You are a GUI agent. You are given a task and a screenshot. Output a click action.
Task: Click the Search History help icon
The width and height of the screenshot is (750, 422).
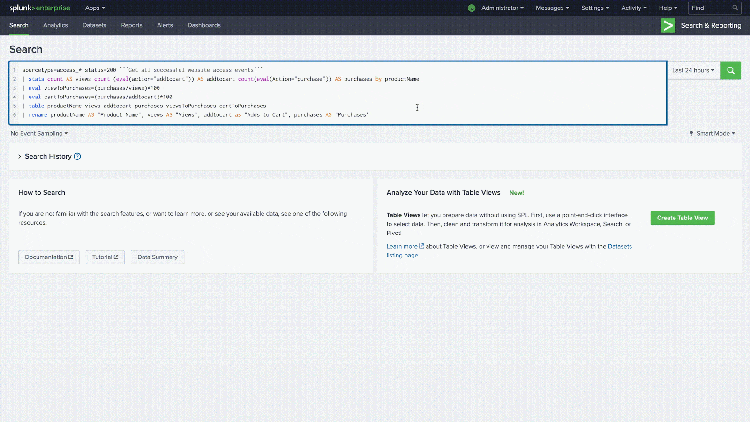coord(78,157)
